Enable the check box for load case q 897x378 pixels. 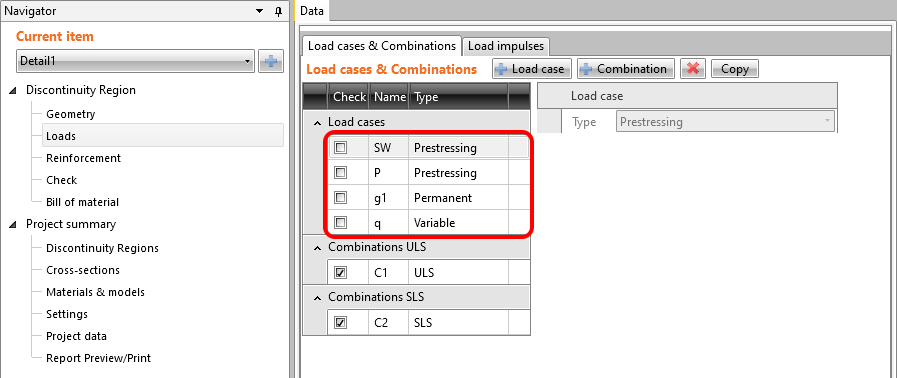340,222
